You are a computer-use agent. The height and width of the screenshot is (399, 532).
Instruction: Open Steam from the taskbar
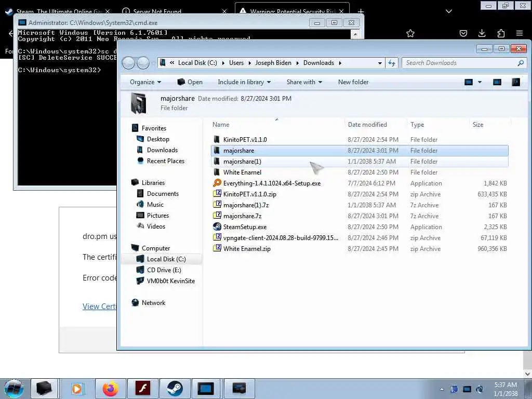pos(175,389)
